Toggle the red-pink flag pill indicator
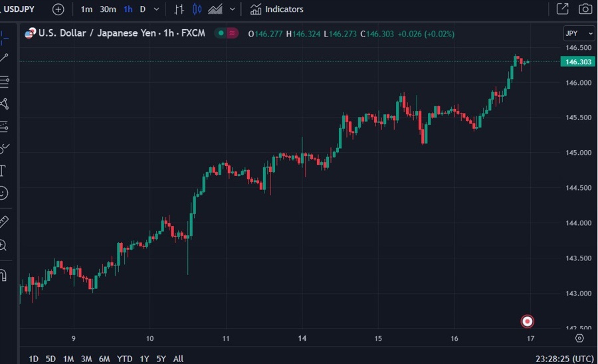This screenshot has width=598, height=364. pos(233,33)
